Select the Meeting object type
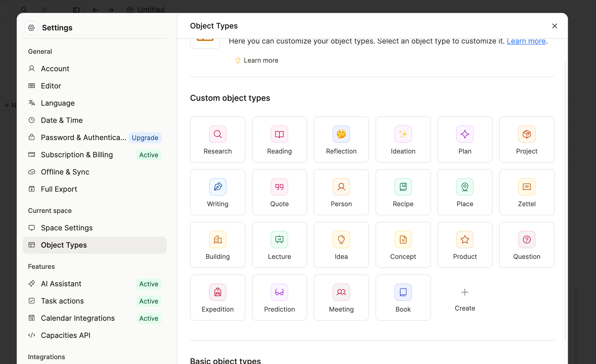This screenshot has width=596, height=364. click(341, 297)
